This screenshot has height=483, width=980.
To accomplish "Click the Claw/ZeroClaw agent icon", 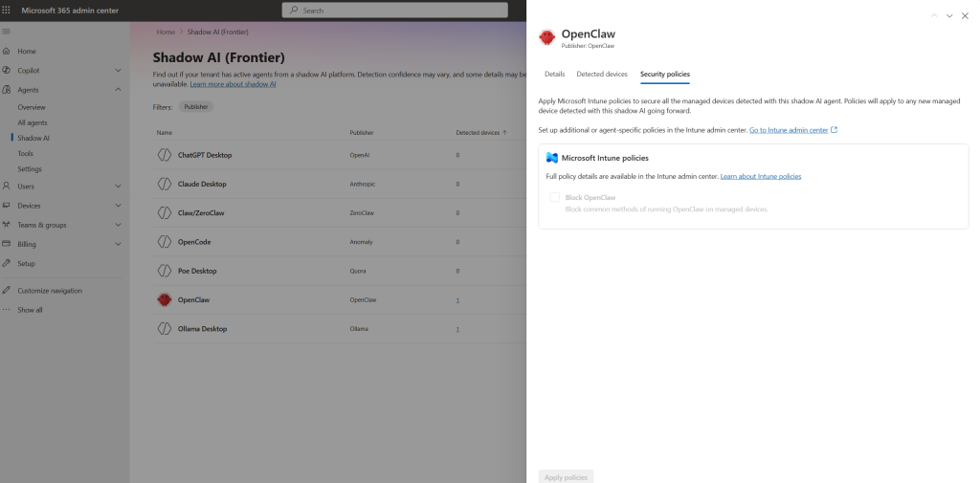I will (164, 213).
